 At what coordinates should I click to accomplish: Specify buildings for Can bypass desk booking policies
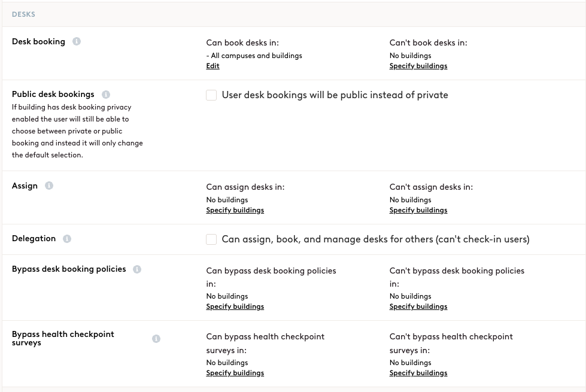235,306
